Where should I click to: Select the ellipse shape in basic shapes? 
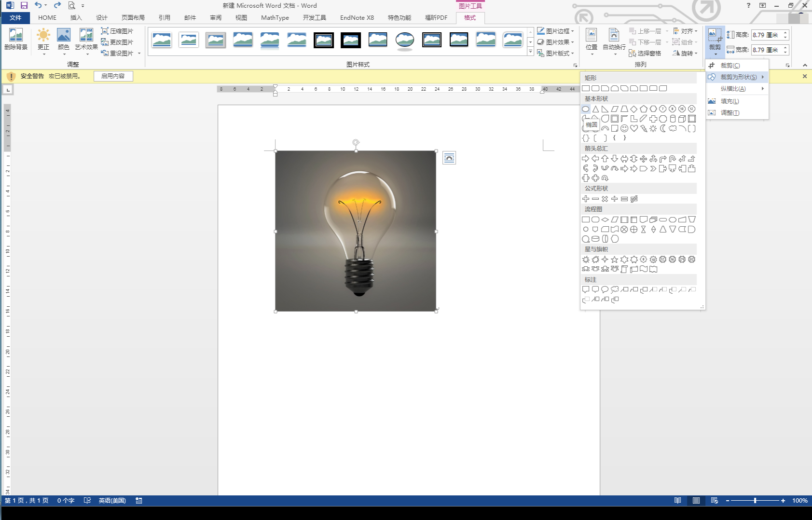pyautogui.click(x=586, y=109)
